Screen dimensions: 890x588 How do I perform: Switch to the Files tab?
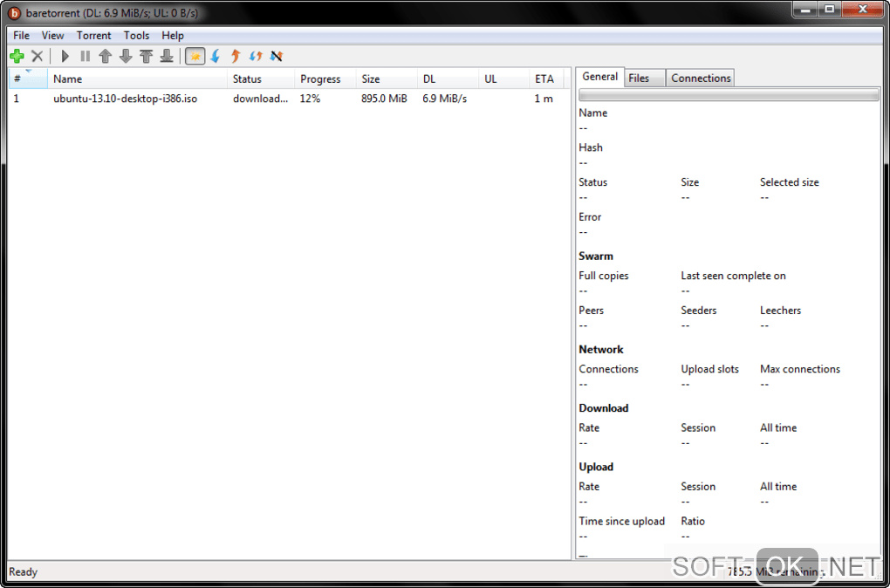point(645,79)
